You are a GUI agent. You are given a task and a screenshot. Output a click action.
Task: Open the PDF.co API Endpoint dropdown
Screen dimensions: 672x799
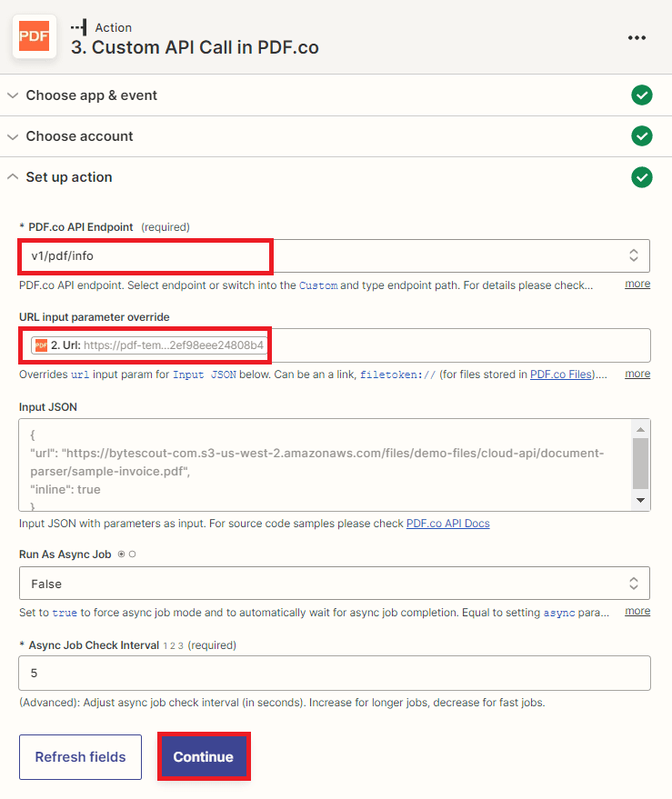click(x=635, y=256)
